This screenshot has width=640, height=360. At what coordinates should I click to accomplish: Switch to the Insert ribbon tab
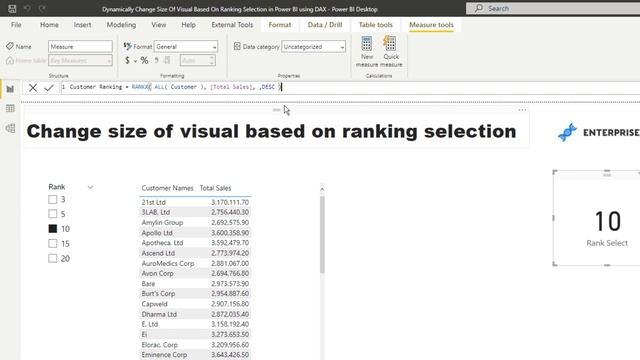(82, 25)
